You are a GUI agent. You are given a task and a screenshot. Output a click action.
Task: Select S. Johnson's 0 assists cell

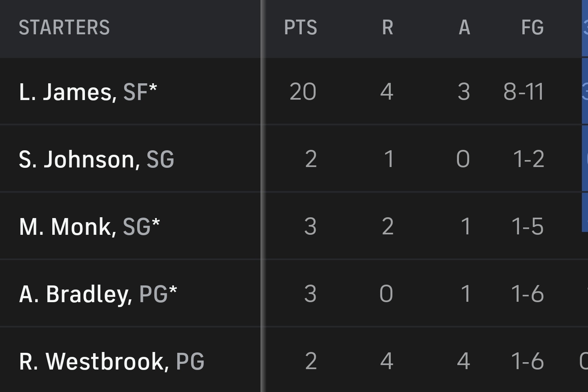tap(463, 159)
